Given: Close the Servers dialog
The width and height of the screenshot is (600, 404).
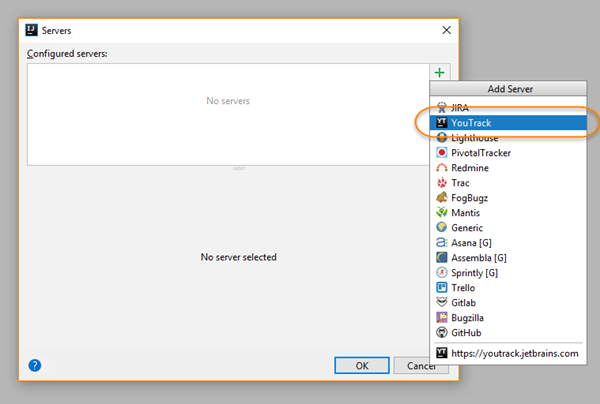Looking at the screenshot, I should point(446,30).
